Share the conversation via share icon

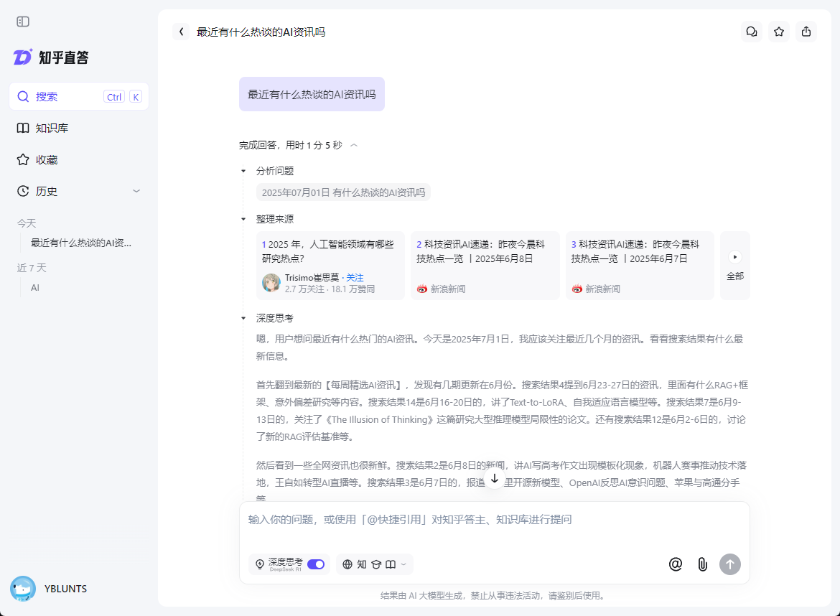tap(806, 32)
